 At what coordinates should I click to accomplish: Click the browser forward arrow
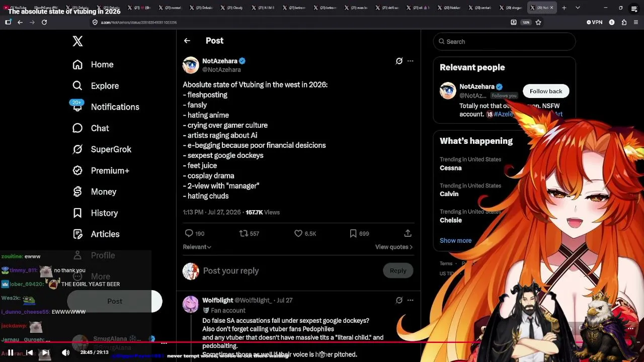point(32,22)
